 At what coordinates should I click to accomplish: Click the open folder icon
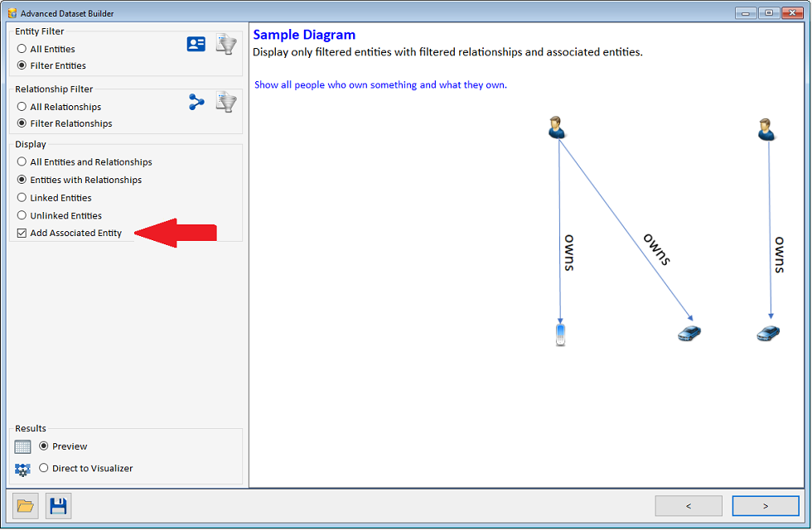tap(26, 506)
